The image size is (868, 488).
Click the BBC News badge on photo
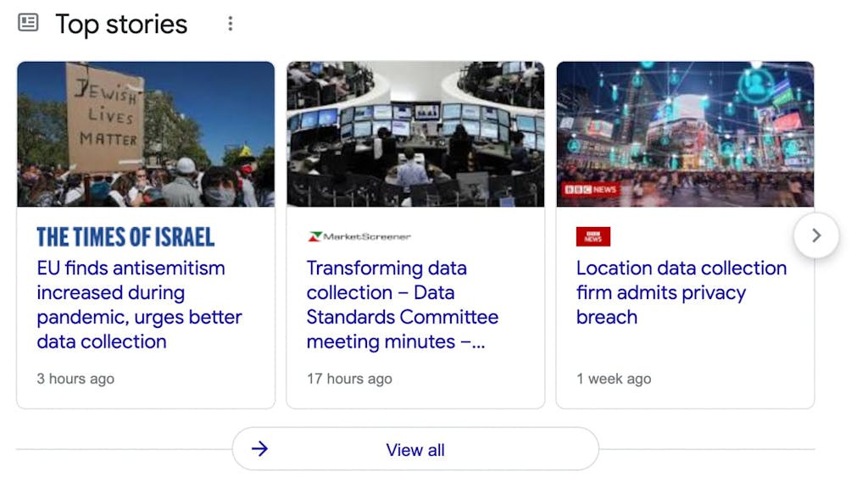588,190
